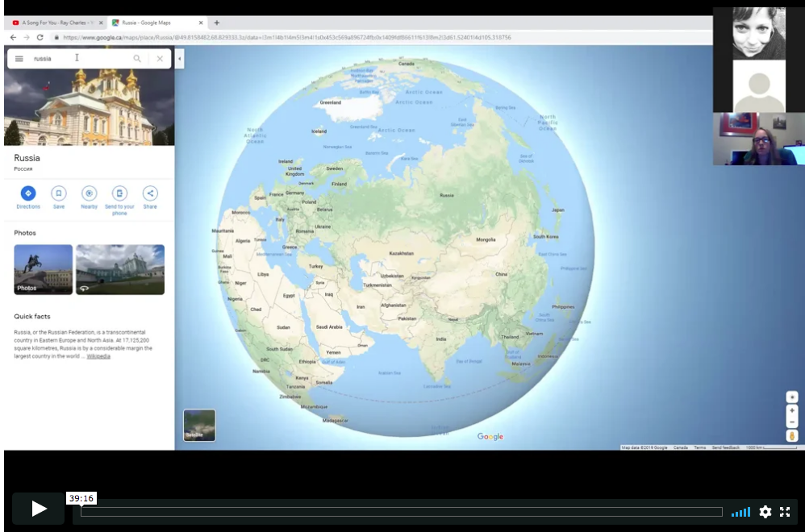Screen dimensions: 805x532
Task: Click the show your location button
Action: click(x=791, y=397)
